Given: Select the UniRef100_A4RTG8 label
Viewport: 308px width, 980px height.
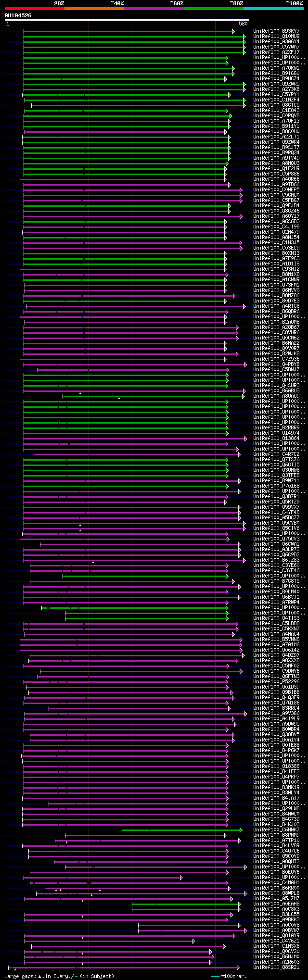Looking at the screenshot, I should coord(276,306).
